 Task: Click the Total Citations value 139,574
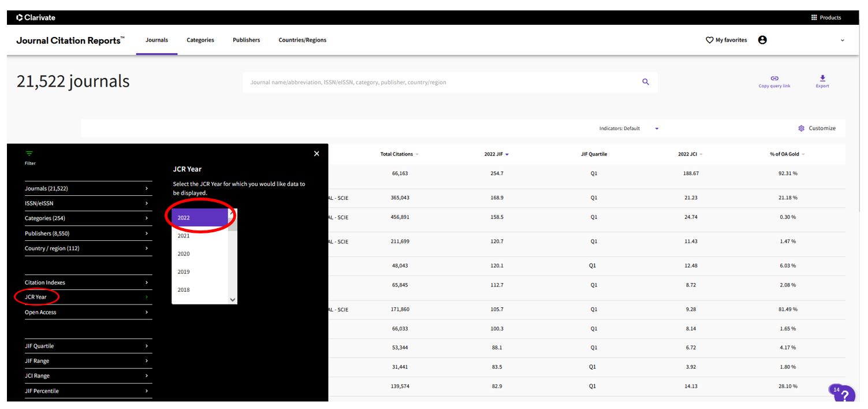[x=400, y=386]
